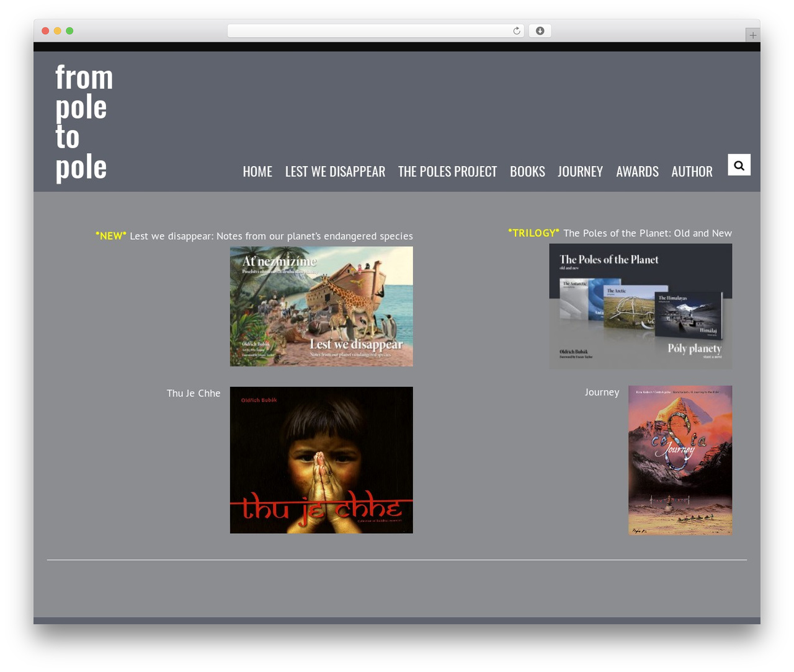The width and height of the screenshot is (794, 672).
Task: Reload the page using the refresh icon
Action: coord(517,31)
